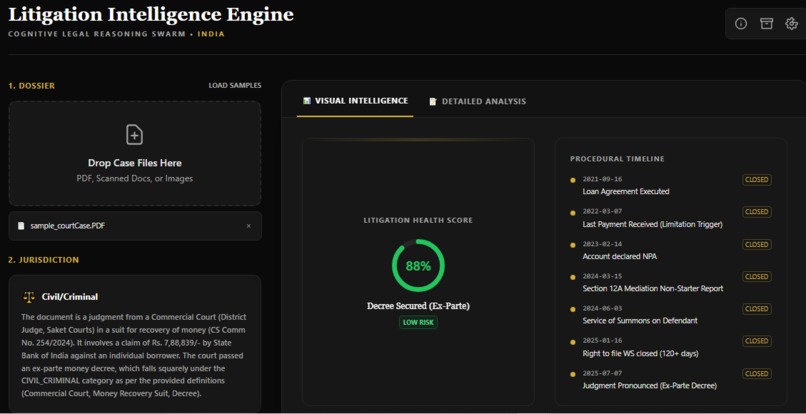The image size is (806, 414).
Task: Click the Procedural Timeline heading
Action: [x=617, y=159]
